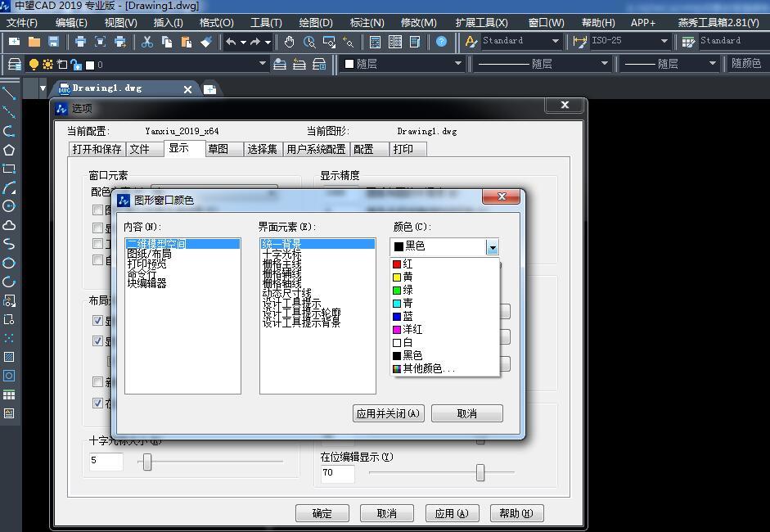
Task: Click 取消 in the color dialog
Action: (467, 413)
